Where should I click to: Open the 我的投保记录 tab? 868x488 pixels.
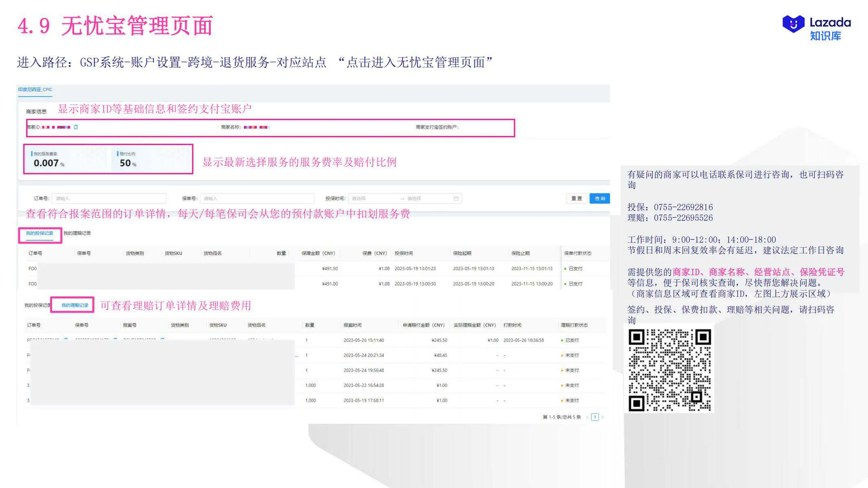pos(40,233)
